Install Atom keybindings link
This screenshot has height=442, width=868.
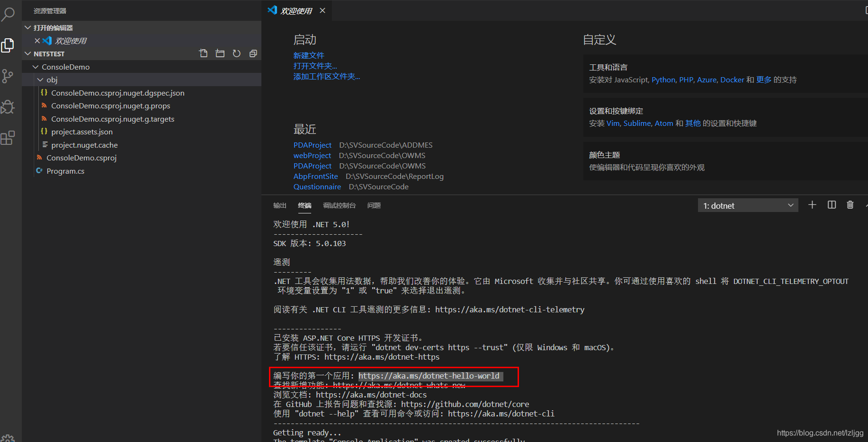pyautogui.click(x=664, y=123)
